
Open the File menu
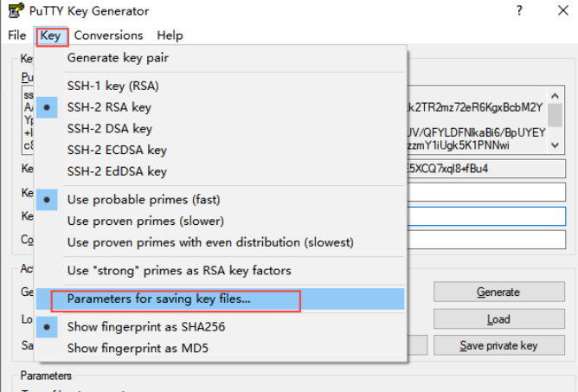tap(17, 35)
